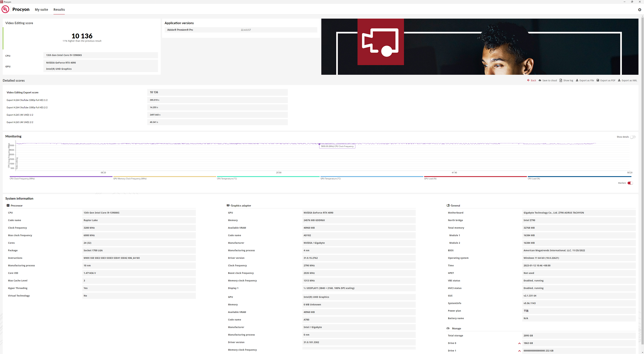The image size is (644, 354).
Task: Click Export as File
Action: (585, 80)
